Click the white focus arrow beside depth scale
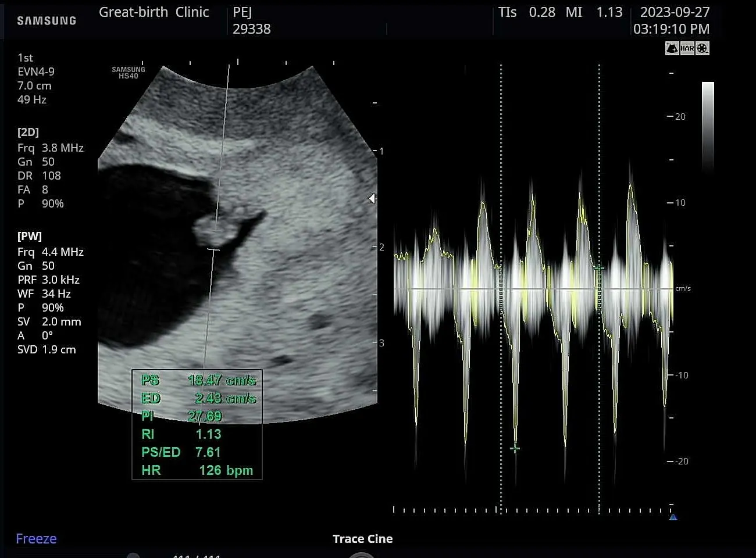This screenshot has width=756, height=558. (x=372, y=199)
